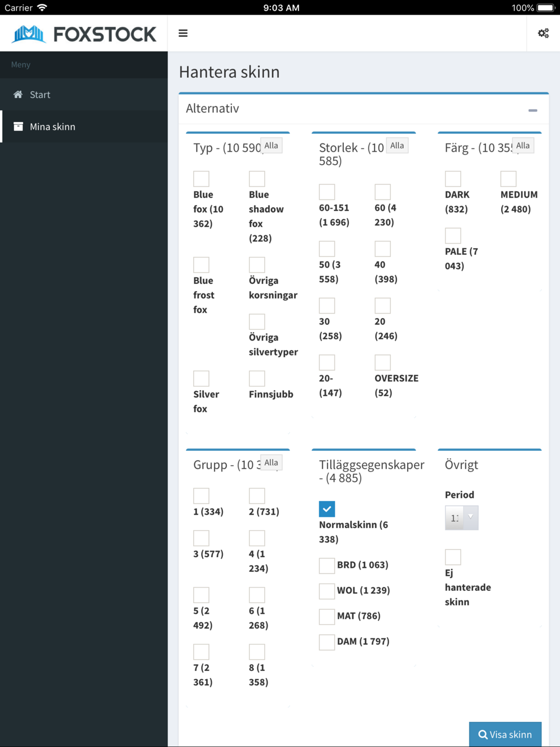Check the size 20- (147) checkbox
Viewport: 560px width, 747px height.
pyautogui.click(x=327, y=362)
